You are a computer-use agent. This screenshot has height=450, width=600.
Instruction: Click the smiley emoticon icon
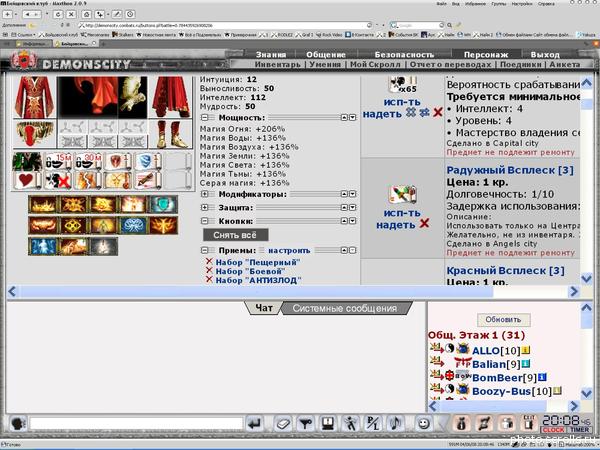424,424
